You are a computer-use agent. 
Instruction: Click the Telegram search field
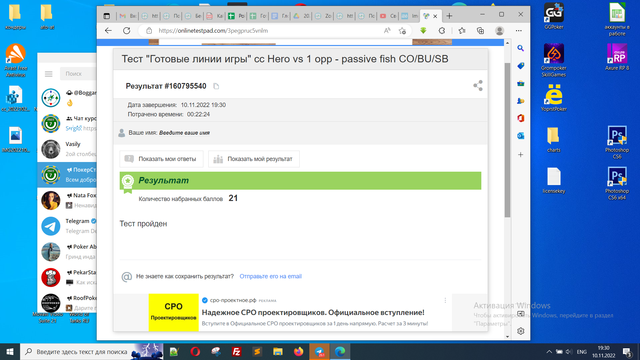pyautogui.click(x=78, y=74)
